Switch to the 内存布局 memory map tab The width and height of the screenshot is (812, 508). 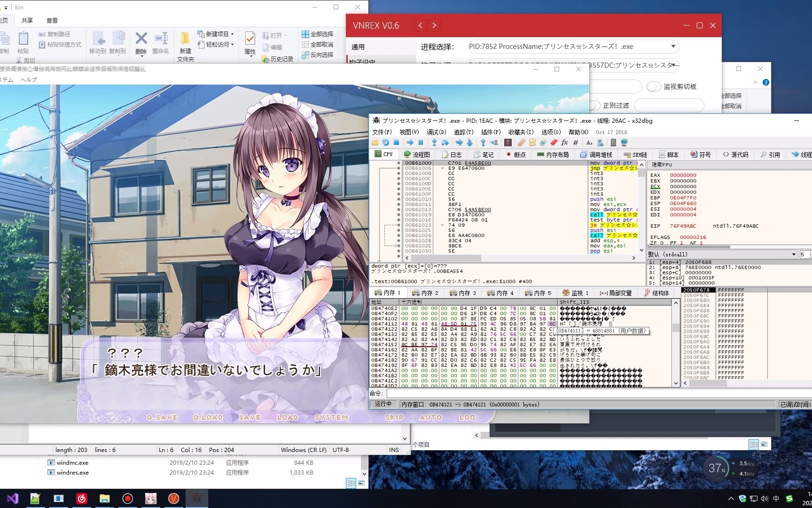coord(553,154)
